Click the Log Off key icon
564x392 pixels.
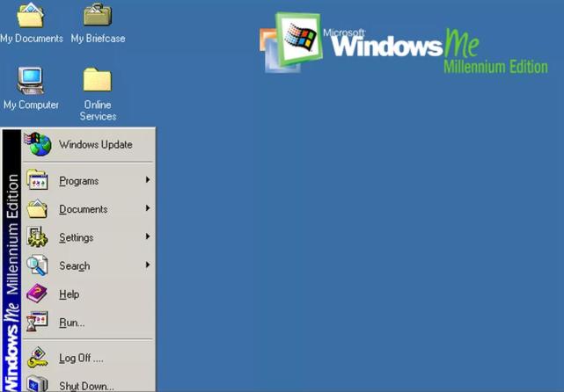37,357
